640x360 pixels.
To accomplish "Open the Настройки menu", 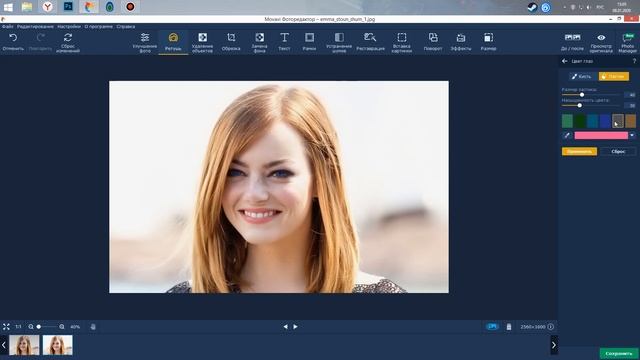I will (x=69, y=27).
